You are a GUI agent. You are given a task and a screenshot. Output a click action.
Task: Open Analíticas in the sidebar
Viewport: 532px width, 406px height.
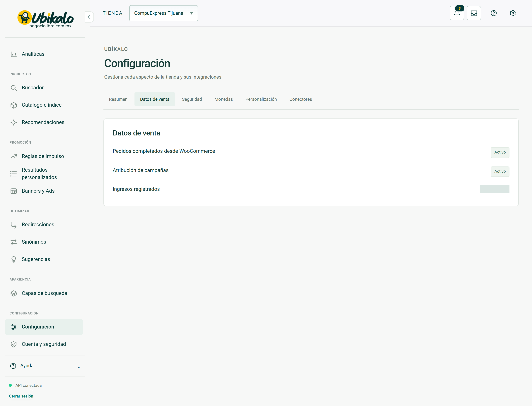point(44,54)
